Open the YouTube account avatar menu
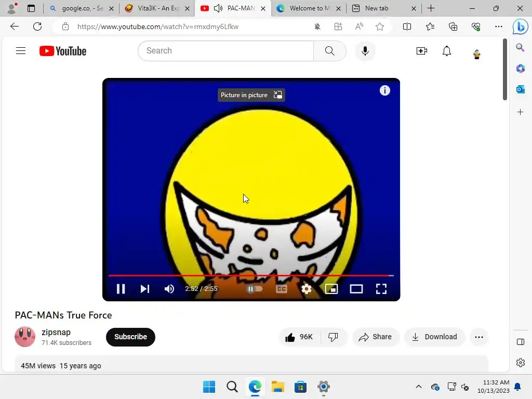Viewport: 532px width, 399px height. pos(477,54)
